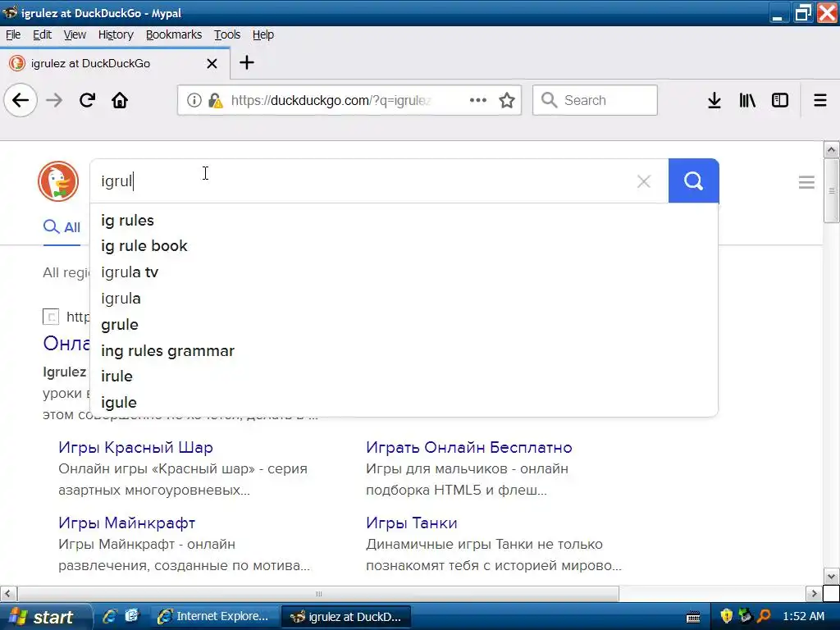Choose suggestion 'irule'
The height and width of the screenshot is (630, 840).
(404, 376)
